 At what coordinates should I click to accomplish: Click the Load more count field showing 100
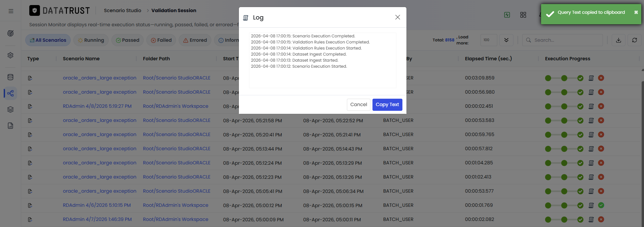[489, 40]
